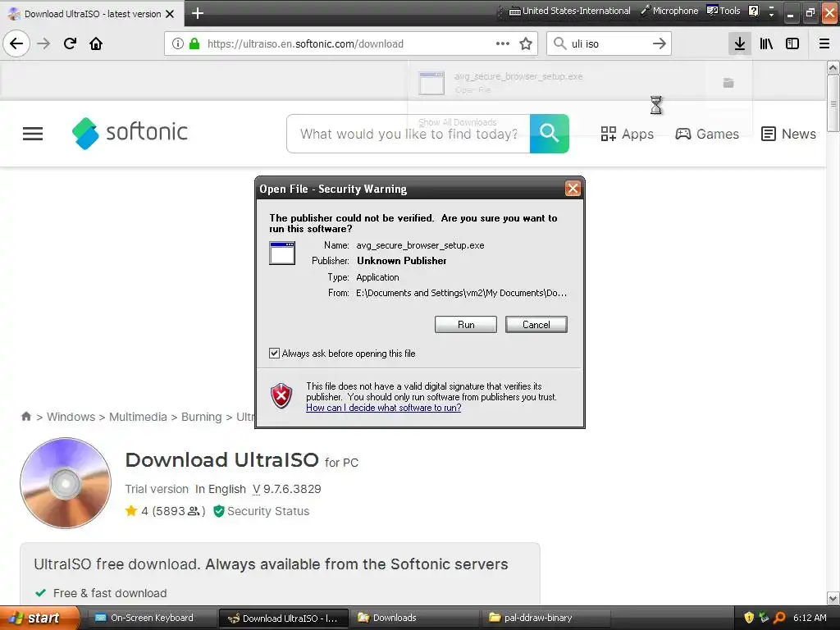
Task: Click the search bar go arrow
Action: point(660,44)
